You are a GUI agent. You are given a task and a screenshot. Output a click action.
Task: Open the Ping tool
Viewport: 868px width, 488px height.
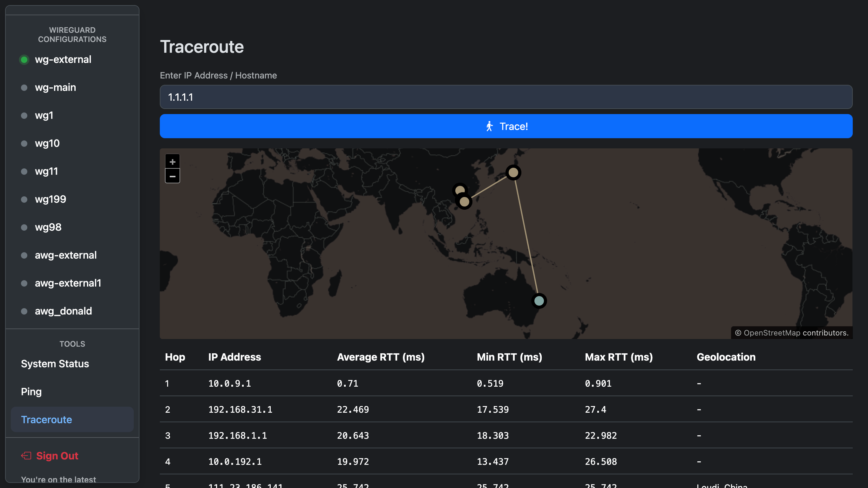pyautogui.click(x=31, y=392)
